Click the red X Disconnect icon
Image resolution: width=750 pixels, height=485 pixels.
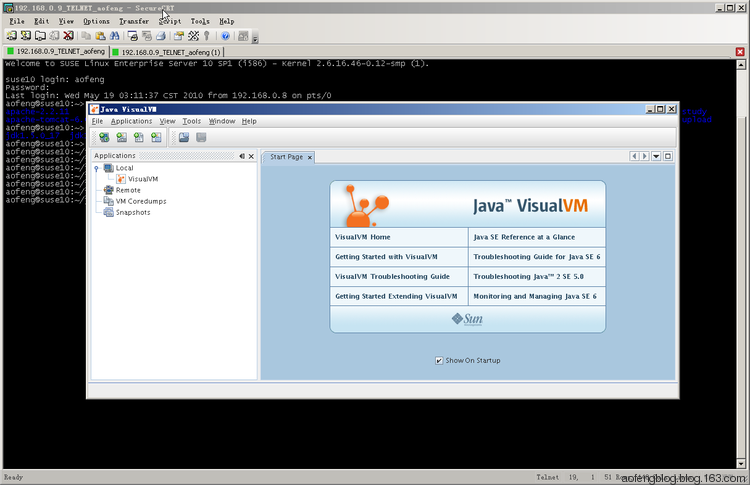tap(68, 36)
